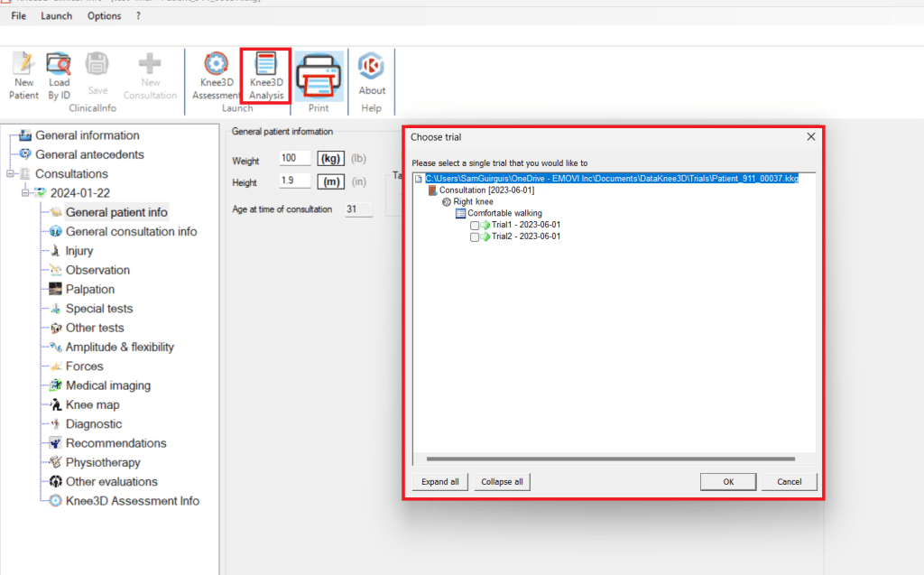Confirm the trial selection with OK
The width and height of the screenshot is (924, 575).
(728, 482)
